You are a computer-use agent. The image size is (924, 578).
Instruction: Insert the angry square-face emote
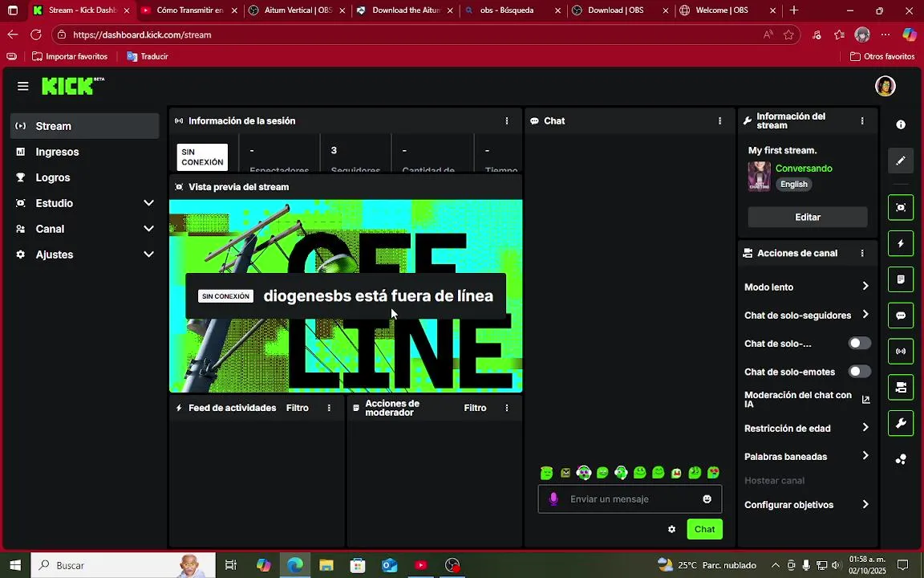click(x=565, y=472)
